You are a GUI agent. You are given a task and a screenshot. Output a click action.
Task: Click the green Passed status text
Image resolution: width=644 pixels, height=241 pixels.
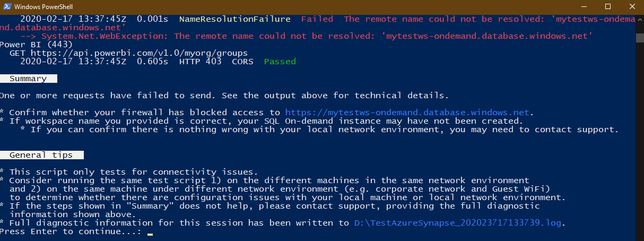click(280, 62)
